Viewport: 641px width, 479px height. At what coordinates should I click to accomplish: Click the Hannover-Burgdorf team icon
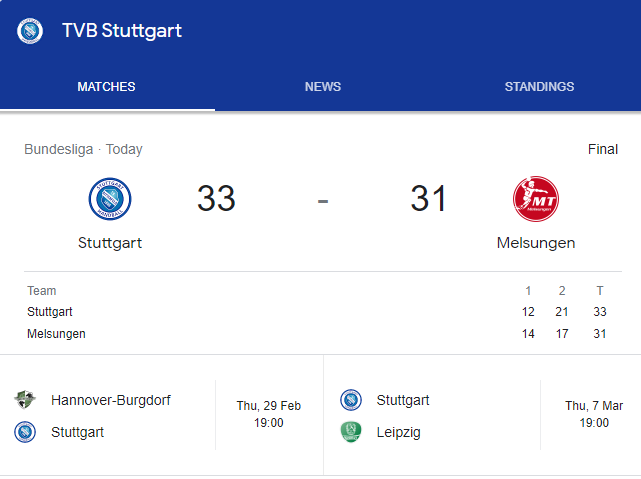[x=25, y=399]
